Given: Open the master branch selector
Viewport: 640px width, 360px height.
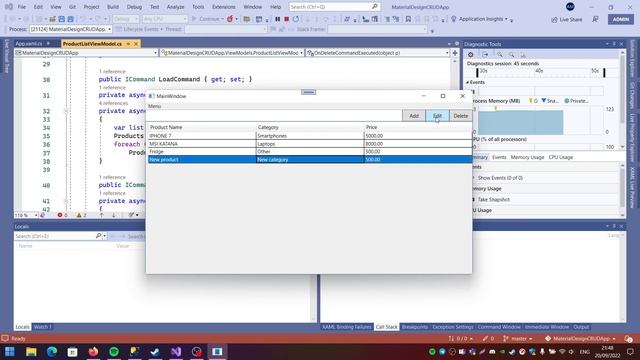Looking at the screenshot, I should coord(518,338).
